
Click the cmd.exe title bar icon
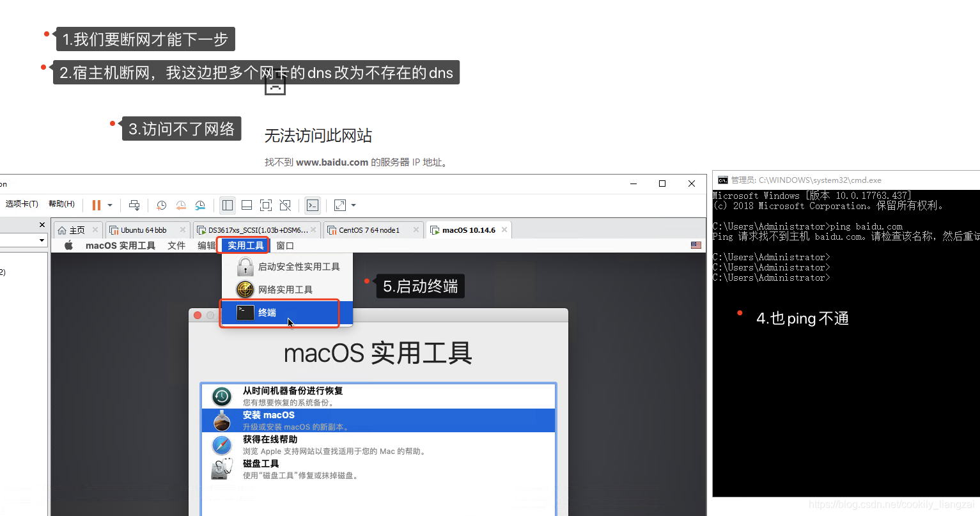tap(723, 180)
